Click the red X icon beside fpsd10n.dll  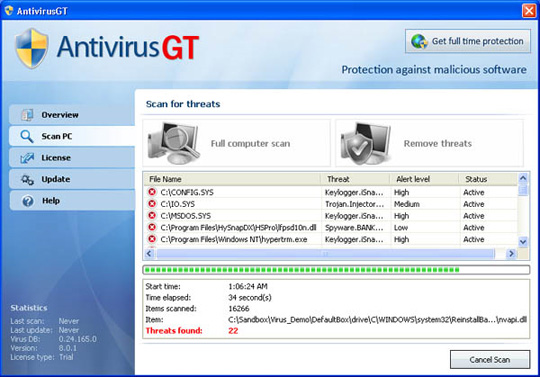click(x=152, y=227)
